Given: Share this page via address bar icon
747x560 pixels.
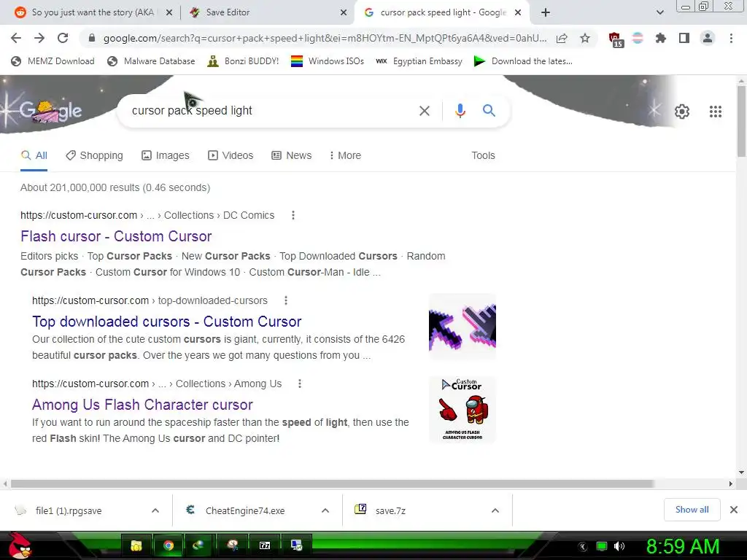Looking at the screenshot, I should coord(562,38).
